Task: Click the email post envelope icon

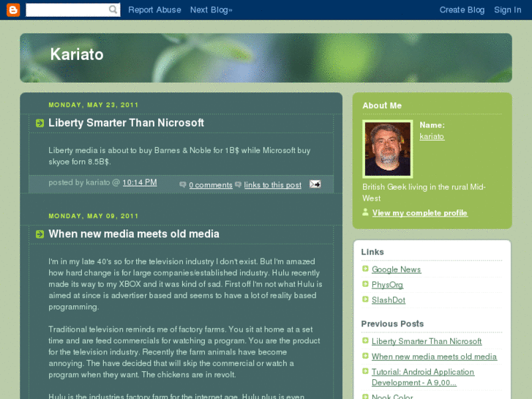Action: tap(315, 184)
